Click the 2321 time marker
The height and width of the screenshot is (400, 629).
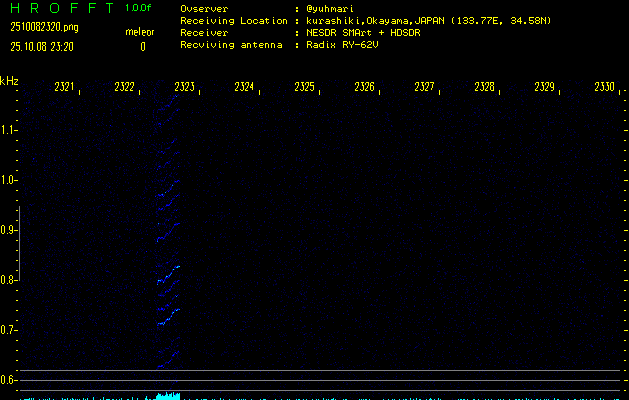point(64,88)
